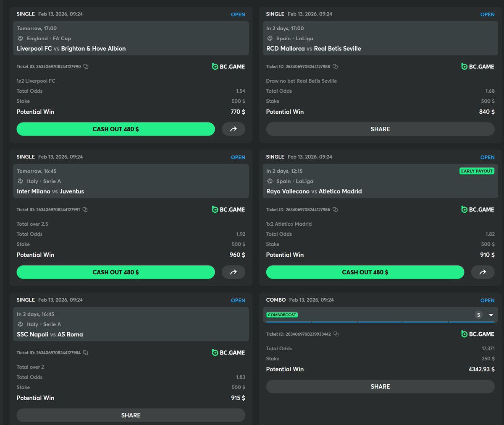
Task: Click the OPEN status on the Mallorca card
Action: point(488,14)
